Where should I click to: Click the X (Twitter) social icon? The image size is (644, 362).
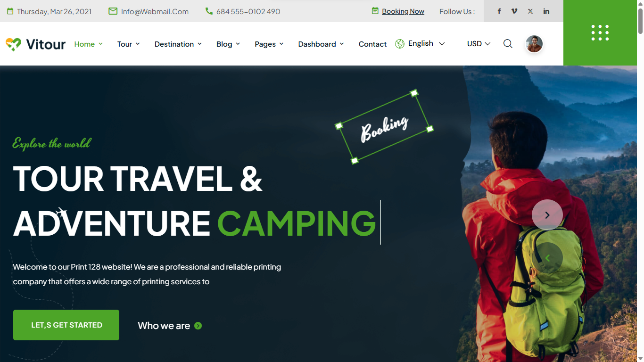coord(530,11)
